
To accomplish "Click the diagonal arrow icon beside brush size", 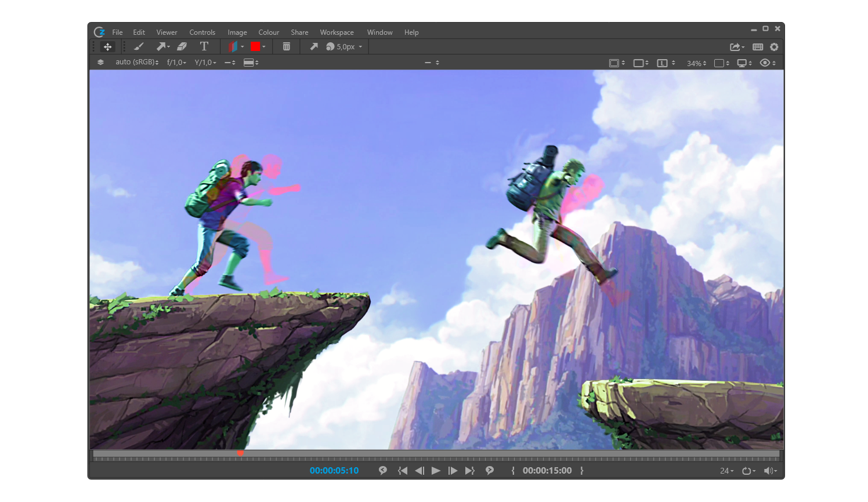I will (x=314, y=46).
